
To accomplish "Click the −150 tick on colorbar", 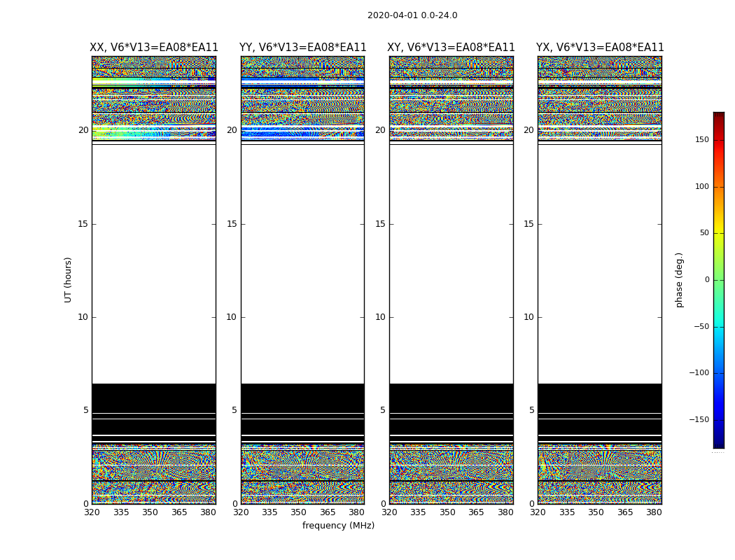I will (x=699, y=419).
